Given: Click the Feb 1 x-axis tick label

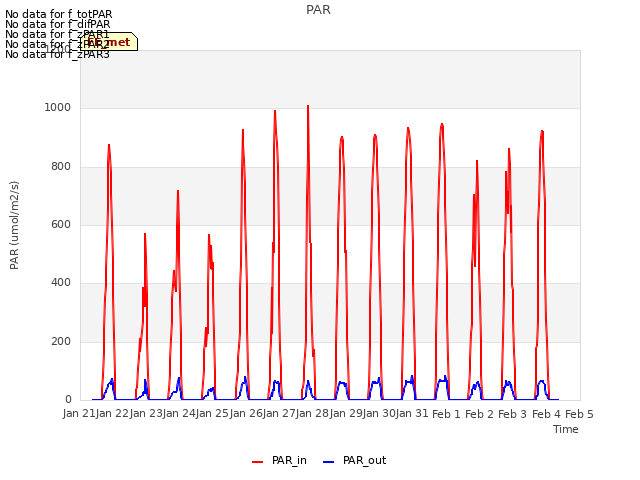Looking at the screenshot, I should [x=446, y=414].
